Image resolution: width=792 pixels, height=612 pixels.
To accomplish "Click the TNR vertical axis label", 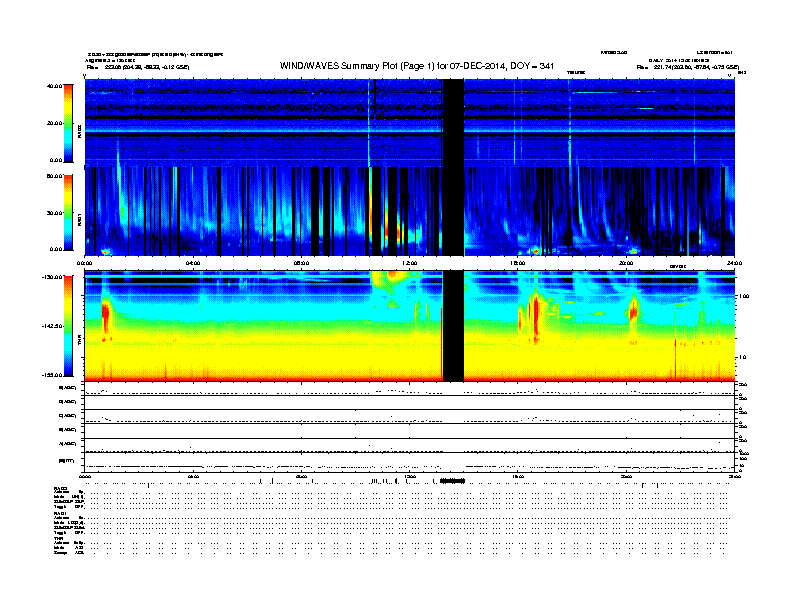I will 80,342.
